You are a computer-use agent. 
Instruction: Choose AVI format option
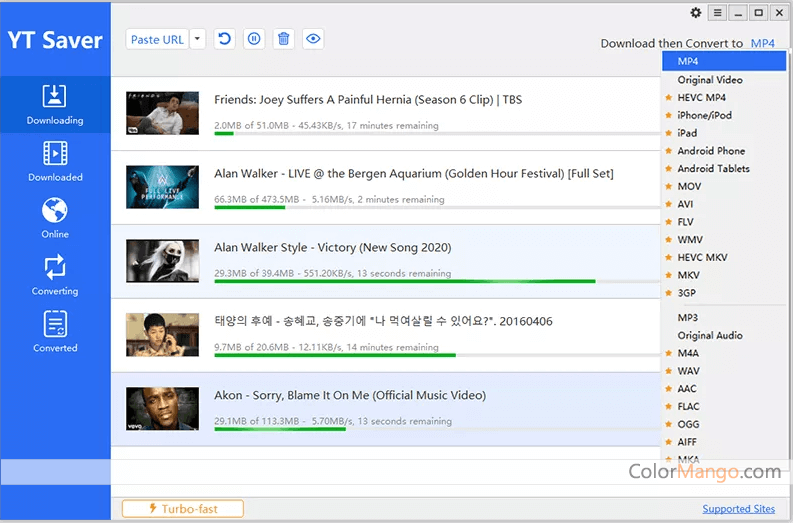point(724,204)
